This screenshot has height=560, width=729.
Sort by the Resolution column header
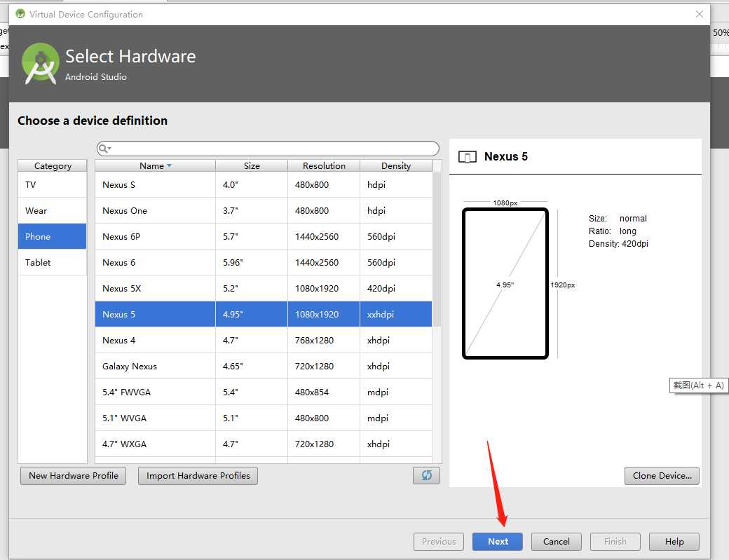tap(324, 166)
